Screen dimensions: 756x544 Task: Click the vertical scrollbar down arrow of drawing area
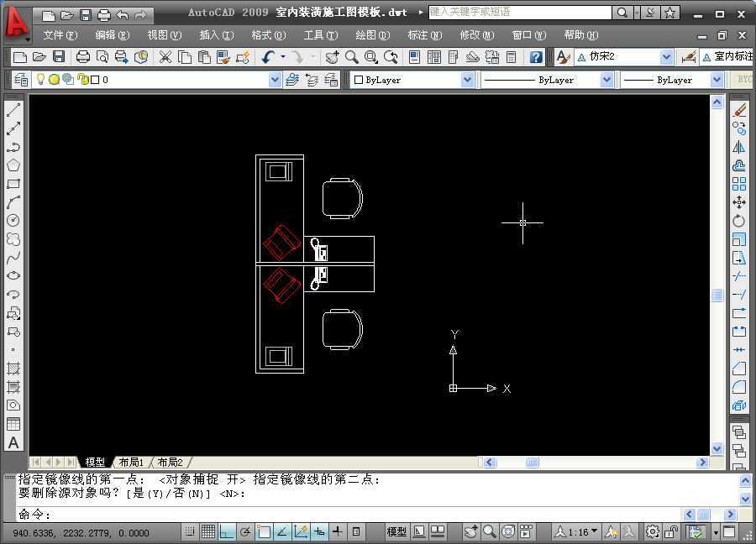717,448
